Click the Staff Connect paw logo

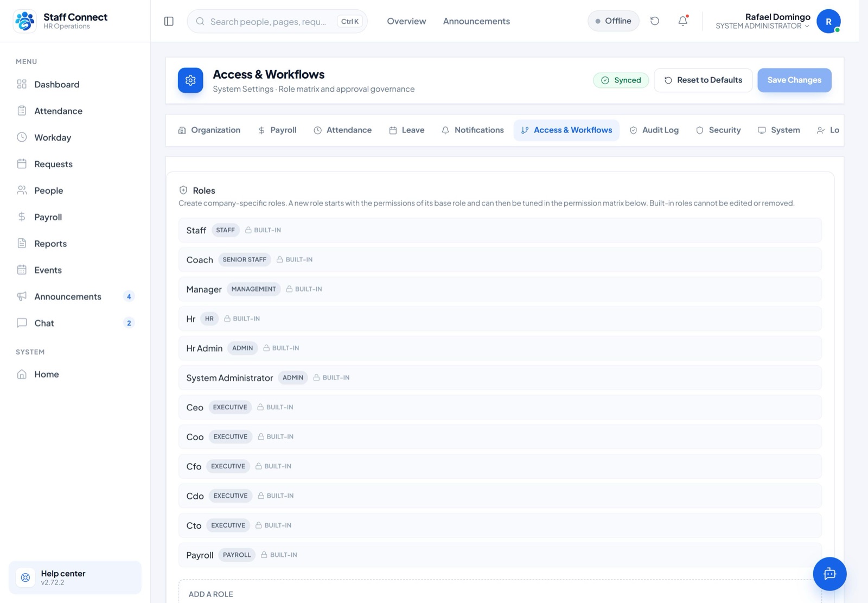coord(24,21)
